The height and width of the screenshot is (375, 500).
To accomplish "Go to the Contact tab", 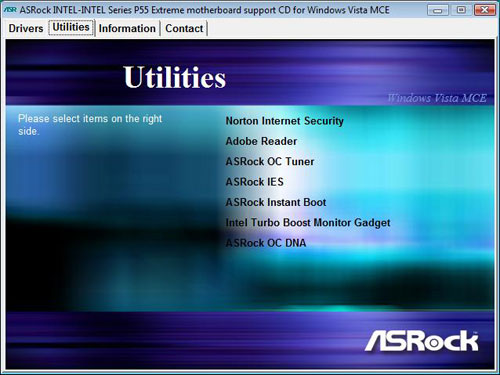I will 184,28.
